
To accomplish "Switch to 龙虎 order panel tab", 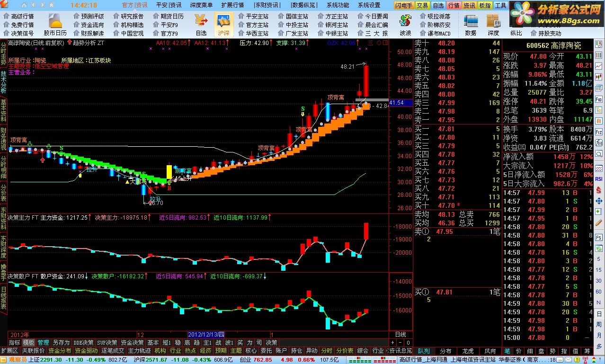I will coord(468,351).
